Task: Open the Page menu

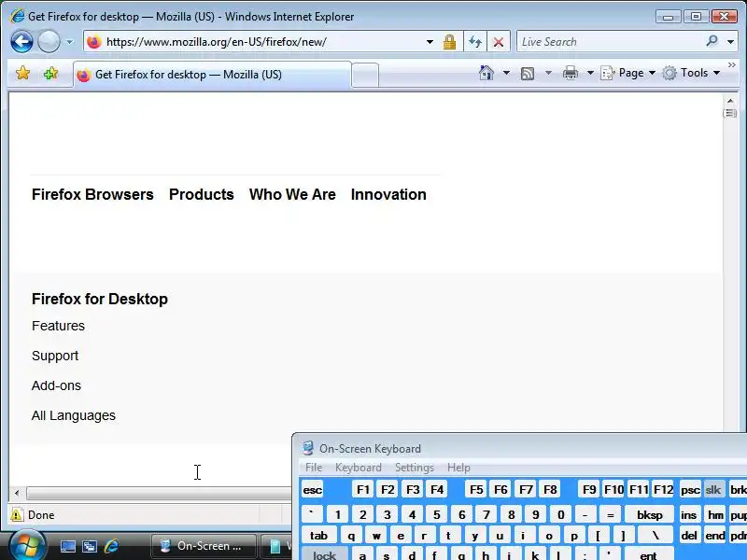Action: [627, 73]
